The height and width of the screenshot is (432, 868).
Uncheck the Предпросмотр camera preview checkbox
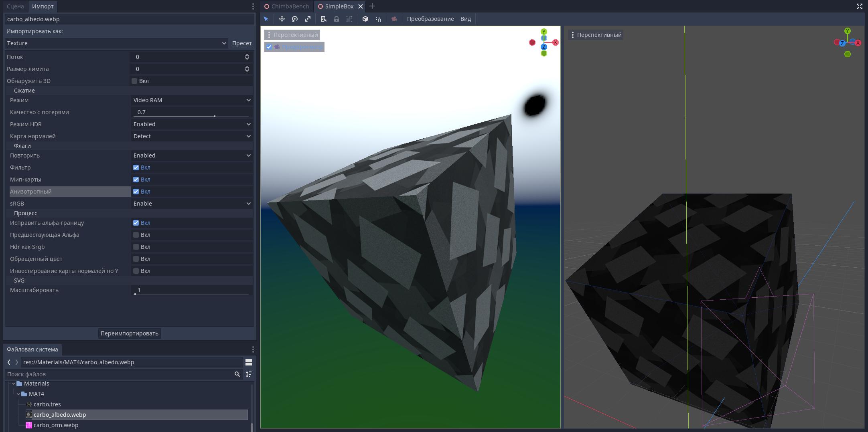click(269, 47)
